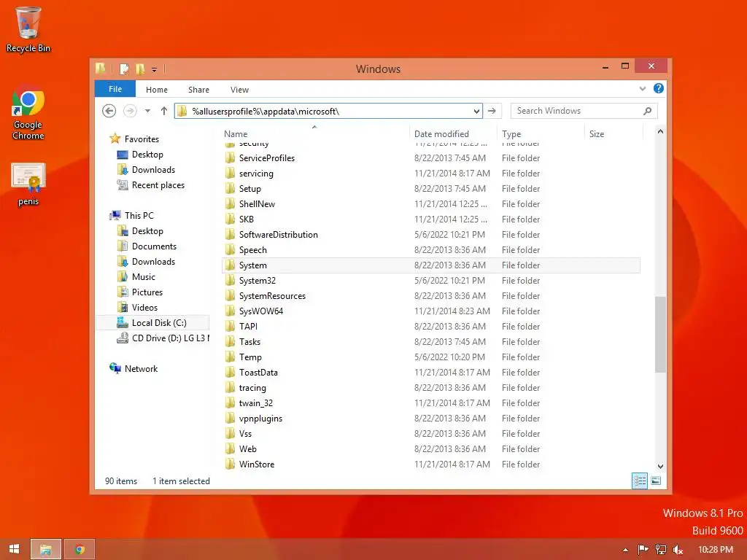The width and height of the screenshot is (747, 560).
Task: Select CD Drive (D:) in the sidebar
Action: click(x=163, y=338)
